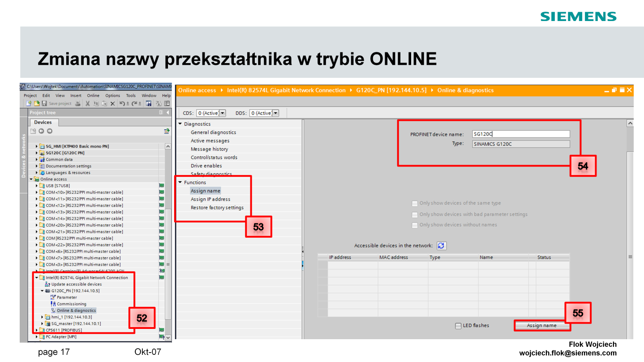This screenshot has height=362, width=644.
Task: Check Only show devices with bad parameter settings
Action: coord(415,214)
